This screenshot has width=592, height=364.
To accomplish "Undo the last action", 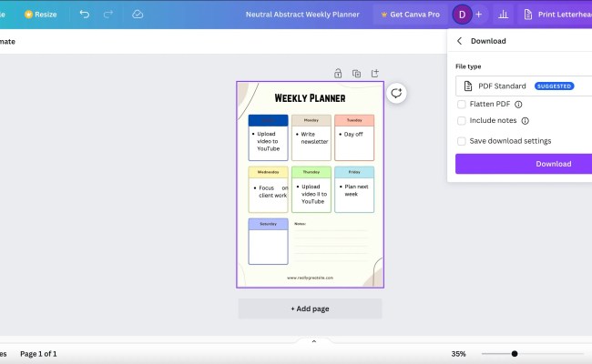I will point(85,15).
